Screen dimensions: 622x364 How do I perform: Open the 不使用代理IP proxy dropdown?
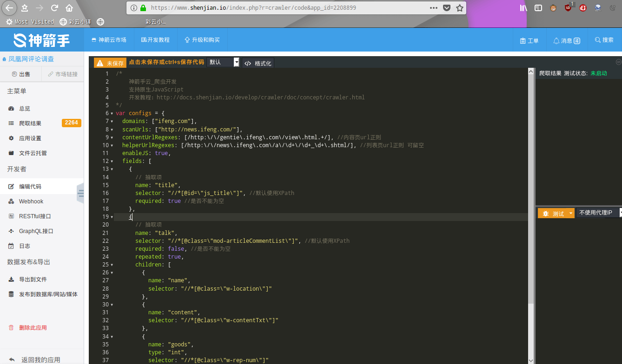599,213
